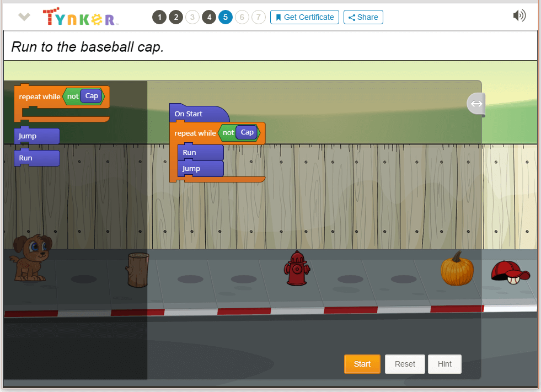Image resolution: width=541 pixels, height=392 pixels.
Task: Click the Cap condition in the workspace loop
Action: [247, 132]
